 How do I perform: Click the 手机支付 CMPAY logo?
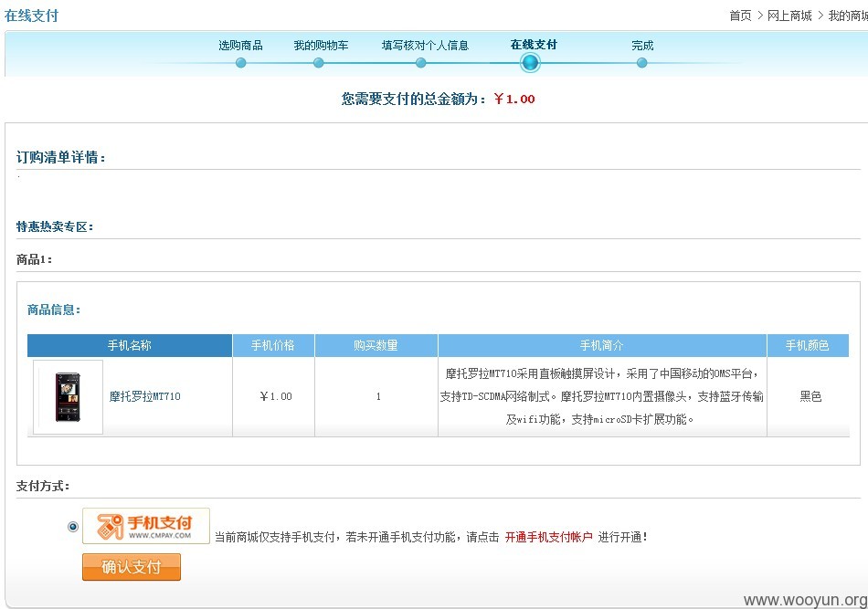click(146, 526)
